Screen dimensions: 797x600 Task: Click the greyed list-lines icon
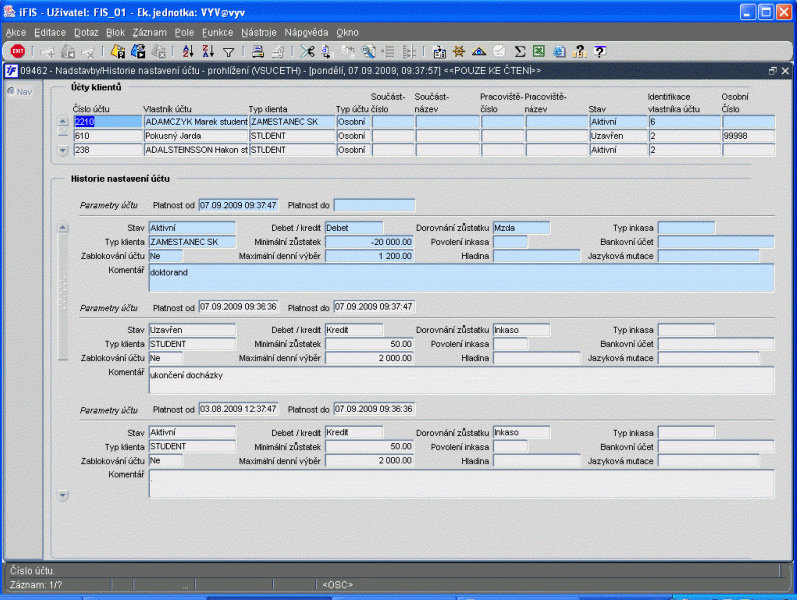pyautogui.click(x=389, y=51)
